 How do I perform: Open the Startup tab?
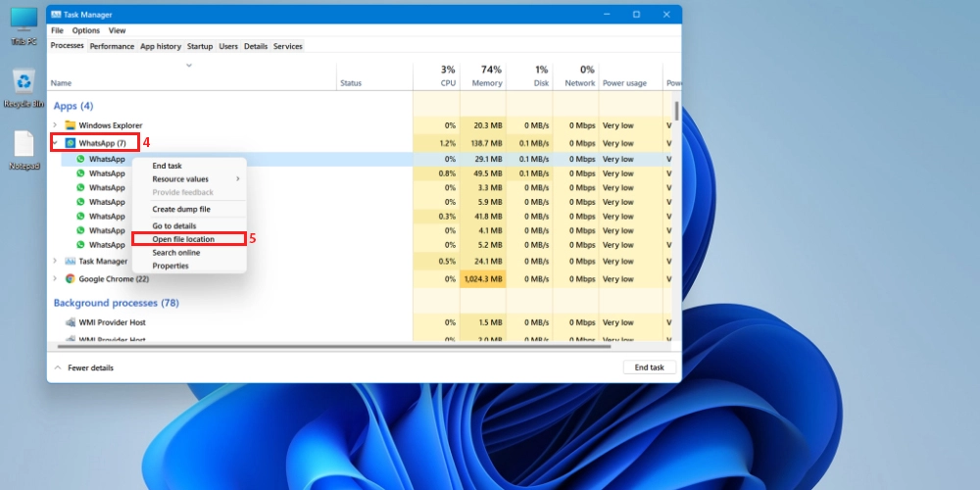click(x=199, y=46)
